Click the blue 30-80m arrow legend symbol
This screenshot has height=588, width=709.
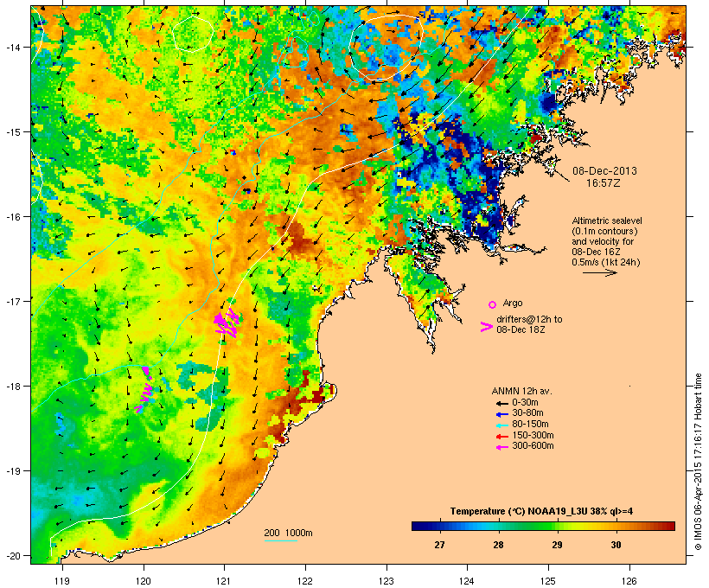[x=502, y=413]
